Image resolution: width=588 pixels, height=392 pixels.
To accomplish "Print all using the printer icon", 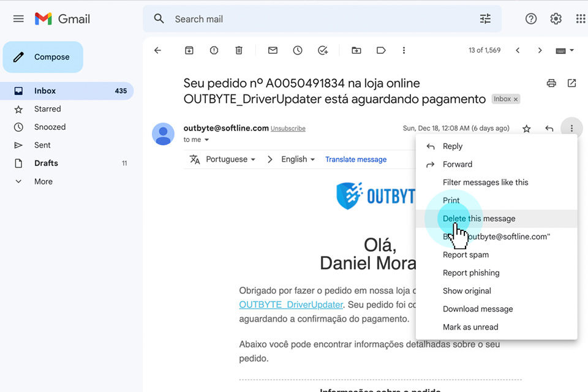I will (551, 83).
